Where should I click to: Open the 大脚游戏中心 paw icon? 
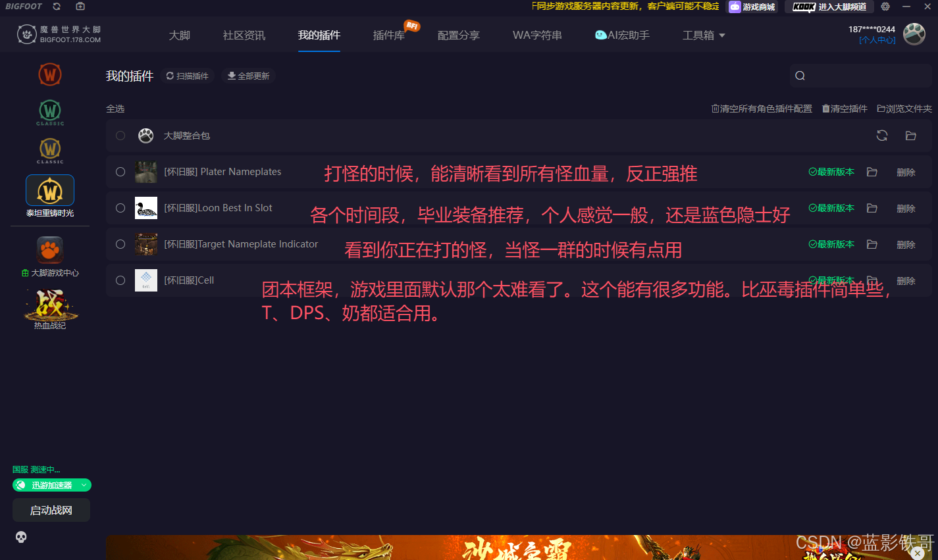pyautogui.click(x=50, y=250)
